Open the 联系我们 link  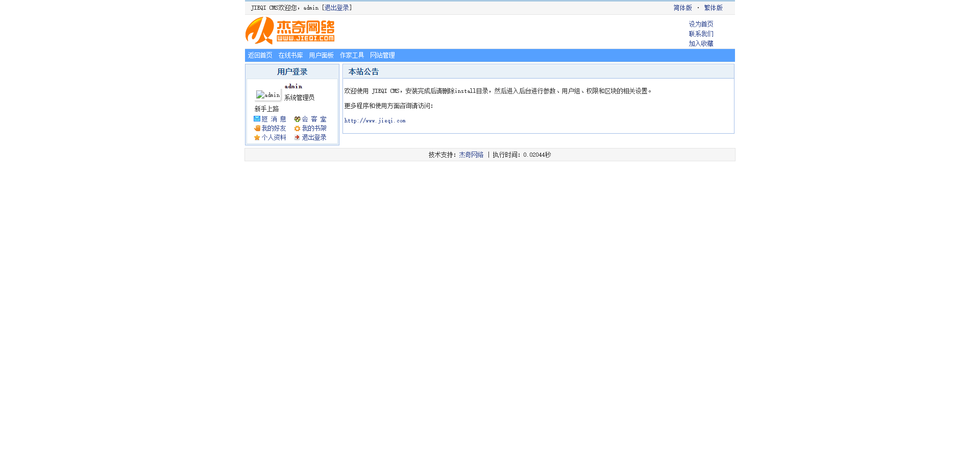tap(701, 34)
